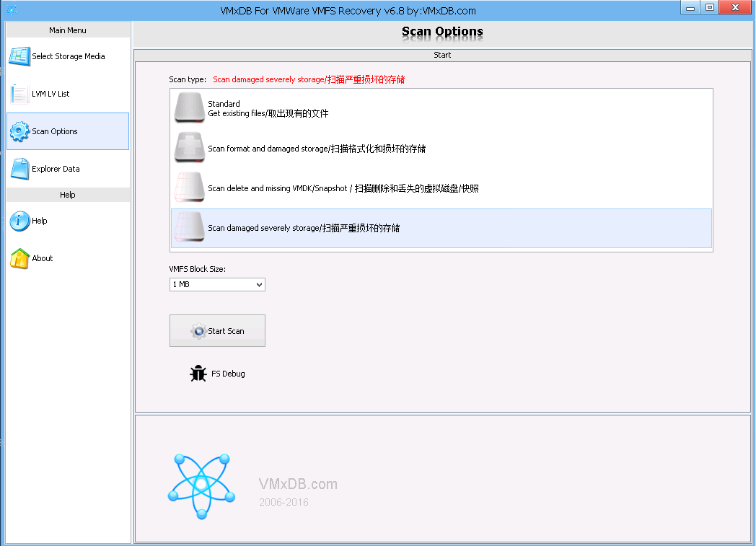Open the About menu item
The height and width of the screenshot is (546, 756).
[68, 258]
